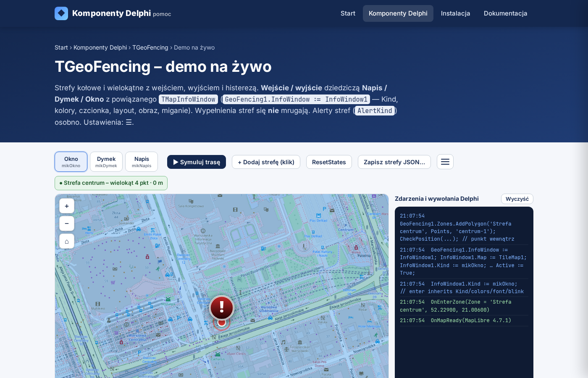Zoom out the map with minus button

tap(67, 223)
